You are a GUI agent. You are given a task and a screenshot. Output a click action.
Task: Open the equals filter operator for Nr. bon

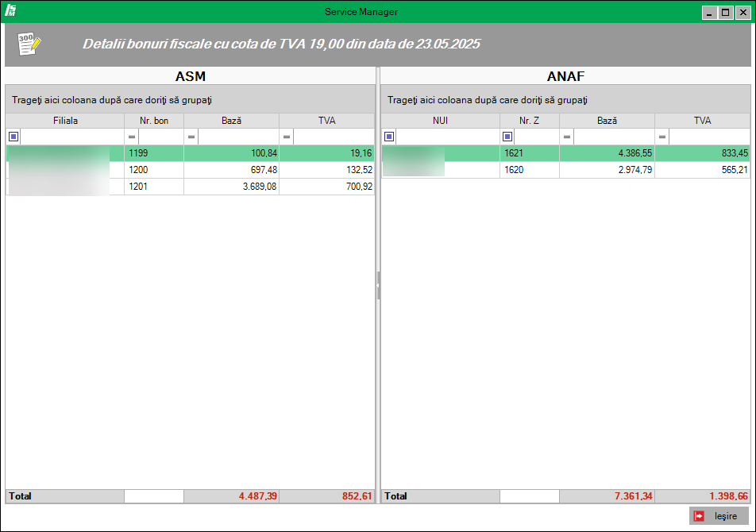(132, 137)
